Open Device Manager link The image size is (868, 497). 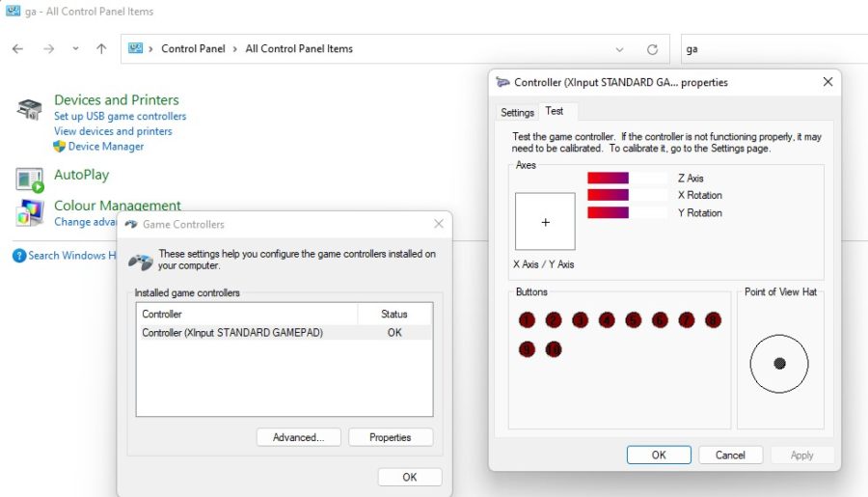[x=106, y=147]
